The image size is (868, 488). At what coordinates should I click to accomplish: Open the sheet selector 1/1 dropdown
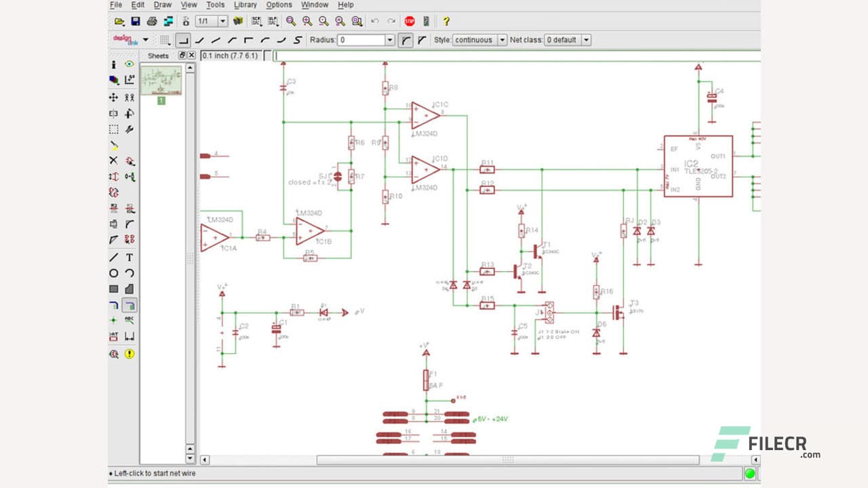pyautogui.click(x=222, y=22)
